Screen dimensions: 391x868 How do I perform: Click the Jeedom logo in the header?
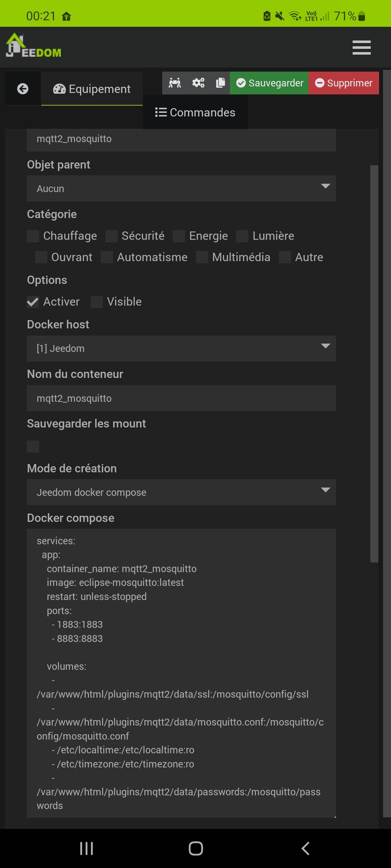33,46
